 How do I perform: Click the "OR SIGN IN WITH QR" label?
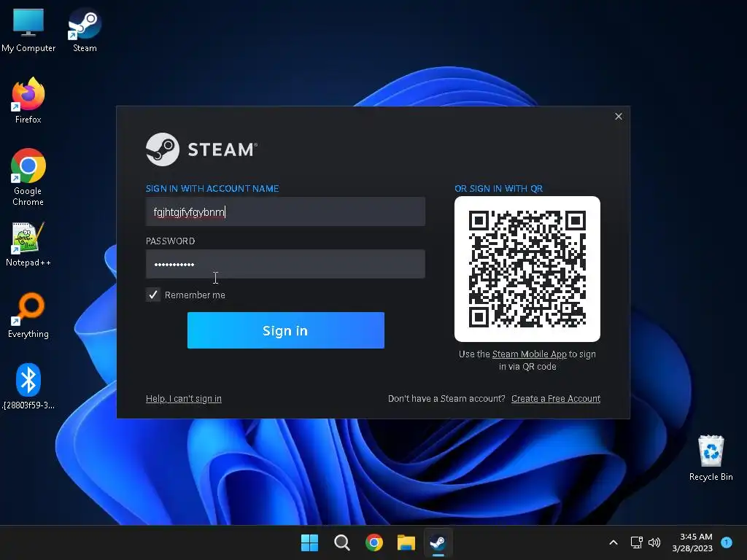tap(499, 189)
